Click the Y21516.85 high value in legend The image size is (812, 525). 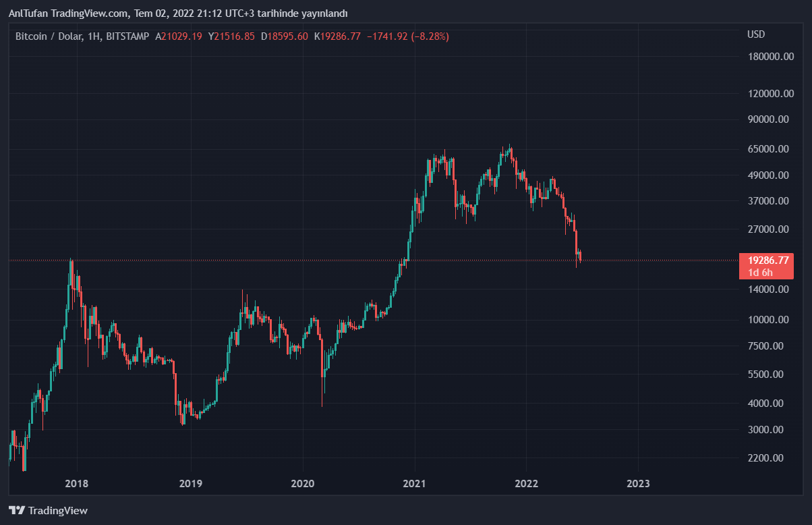(x=231, y=36)
